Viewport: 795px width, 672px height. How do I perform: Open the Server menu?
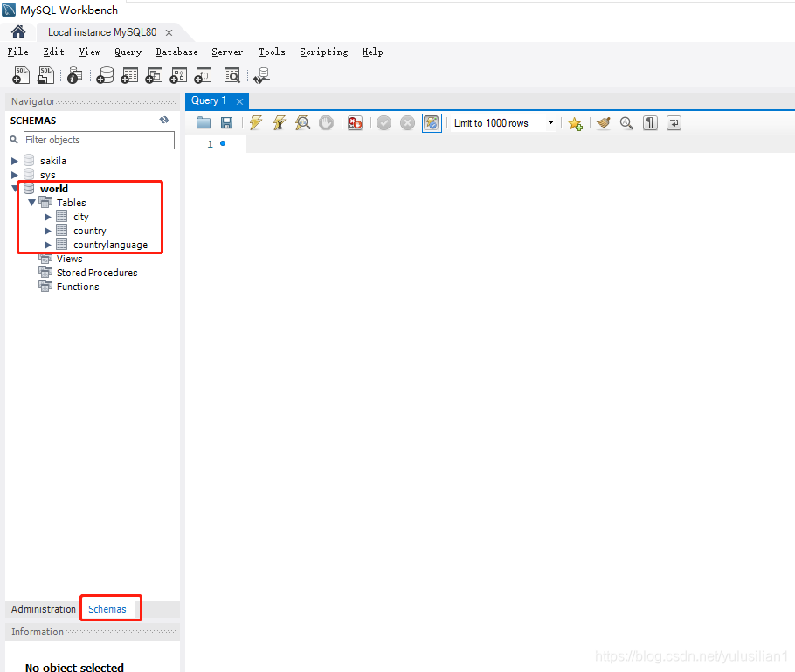[227, 52]
